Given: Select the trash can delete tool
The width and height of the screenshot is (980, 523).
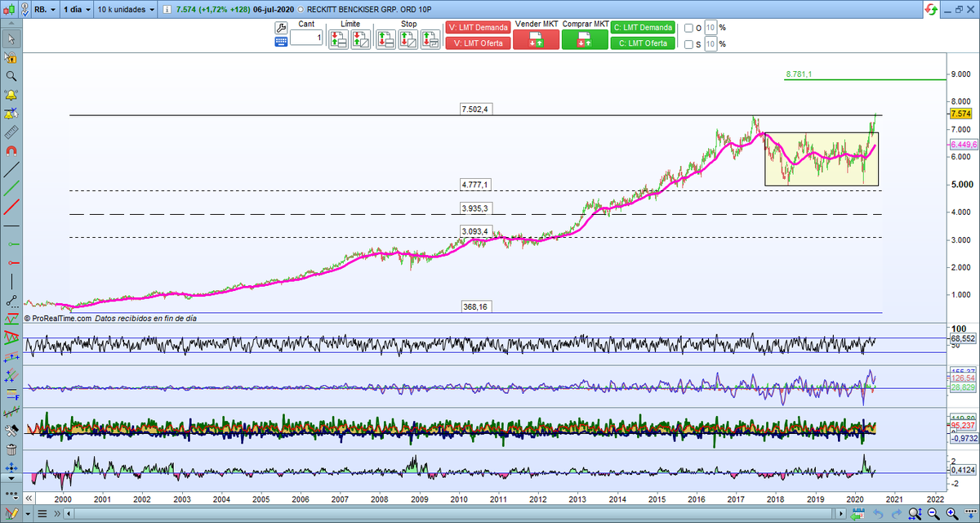Looking at the screenshot, I should [x=11, y=449].
